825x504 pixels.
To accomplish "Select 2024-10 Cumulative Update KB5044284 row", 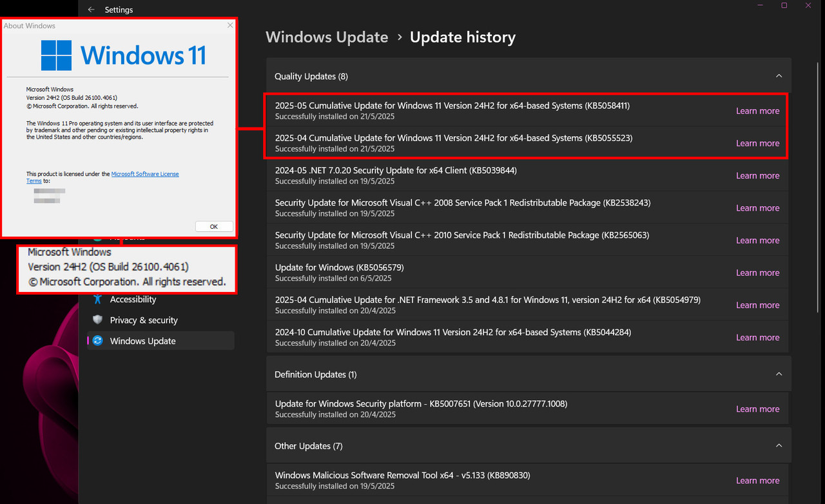I will pyautogui.click(x=529, y=337).
